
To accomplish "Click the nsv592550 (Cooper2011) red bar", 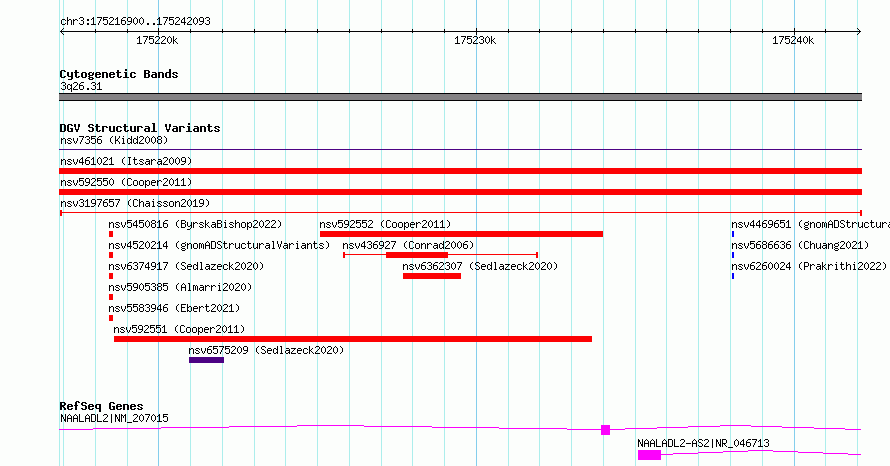I will pos(460,192).
